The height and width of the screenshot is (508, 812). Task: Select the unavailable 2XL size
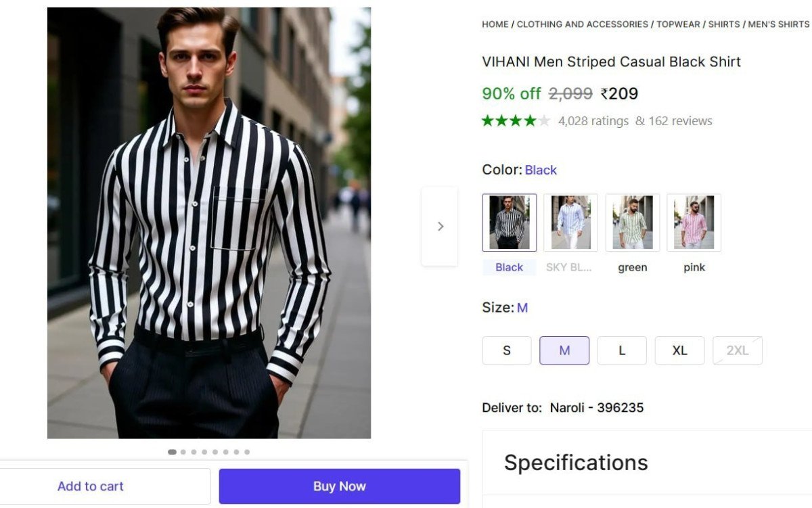(x=737, y=350)
